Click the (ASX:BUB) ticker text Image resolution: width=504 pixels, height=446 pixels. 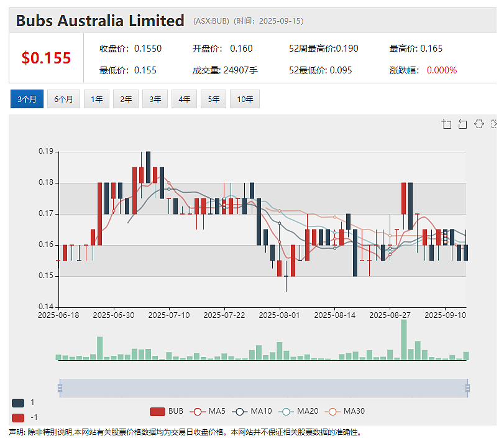tap(211, 21)
